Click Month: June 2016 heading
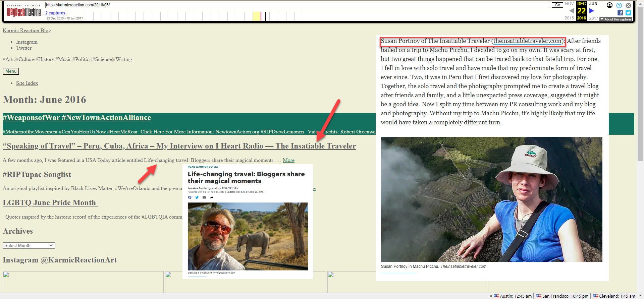The image size is (644, 299). (x=44, y=100)
